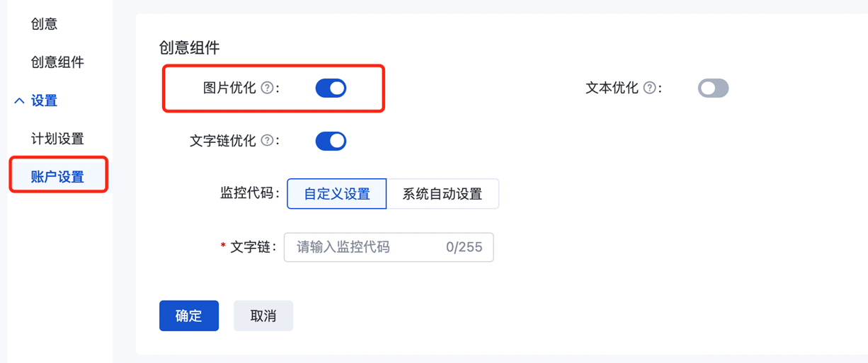868x363 pixels.
Task: Disable the 图片优化 toggle switch
Action: (x=331, y=88)
